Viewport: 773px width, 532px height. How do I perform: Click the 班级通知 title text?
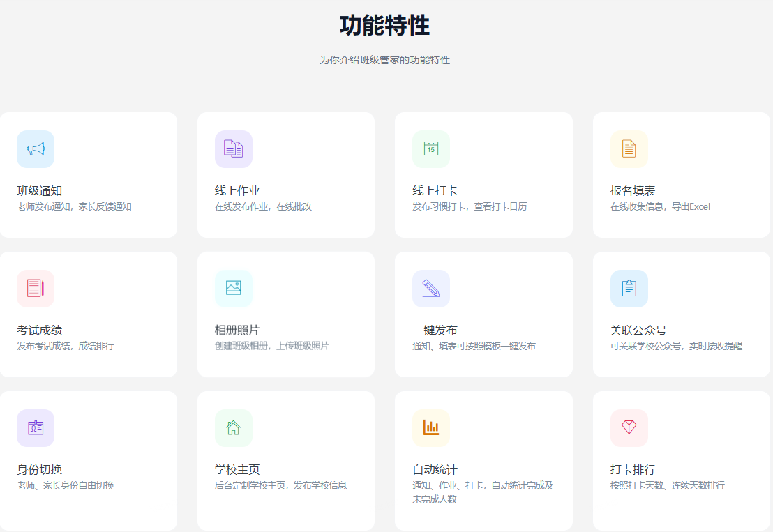click(40, 191)
